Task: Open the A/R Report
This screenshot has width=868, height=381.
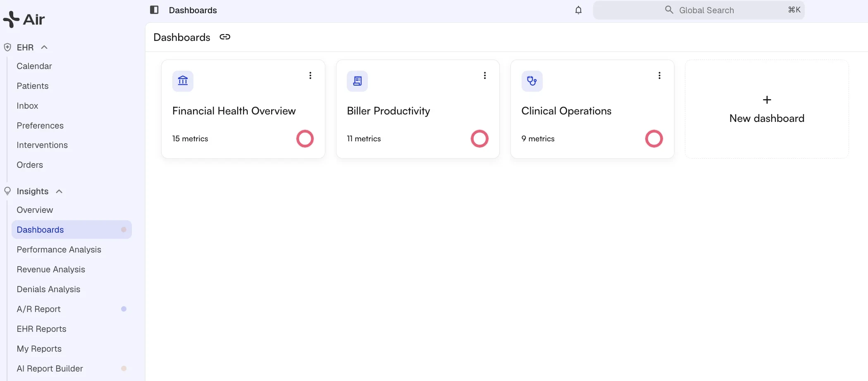Action: click(x=38, y=309)
